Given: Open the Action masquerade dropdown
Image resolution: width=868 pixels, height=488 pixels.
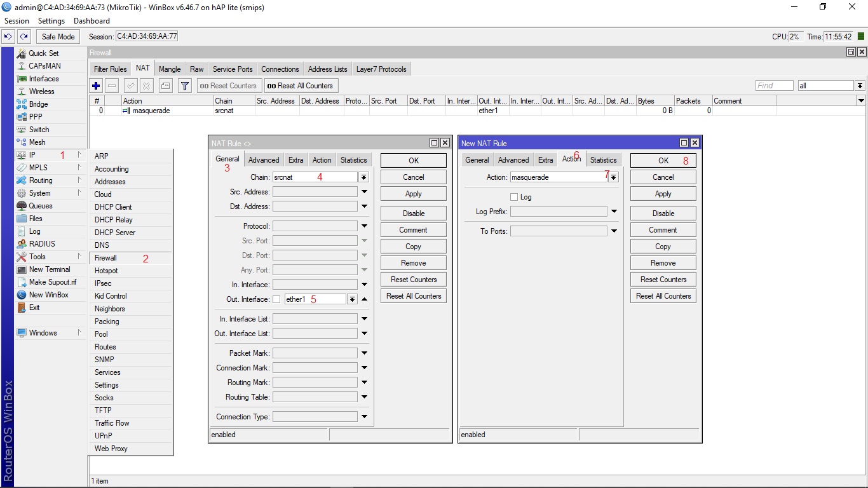Looking at the screenshot, I should [x=613, y=177].
